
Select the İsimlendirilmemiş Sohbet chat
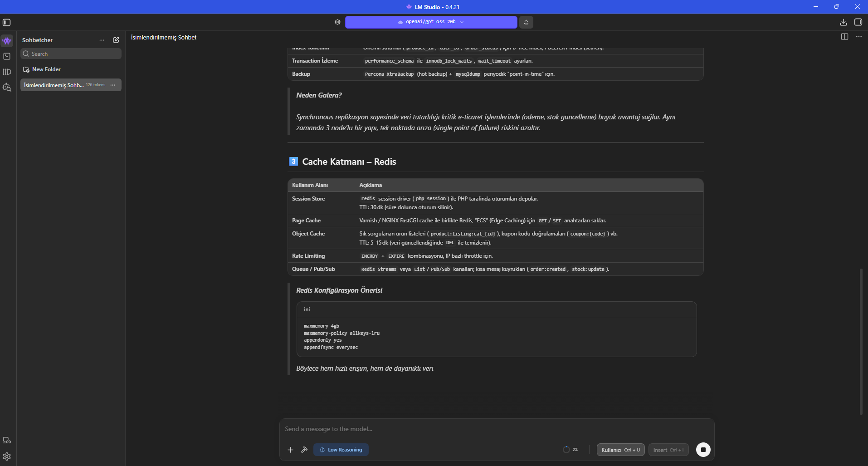pyautogui.click(x=71, y=85)
